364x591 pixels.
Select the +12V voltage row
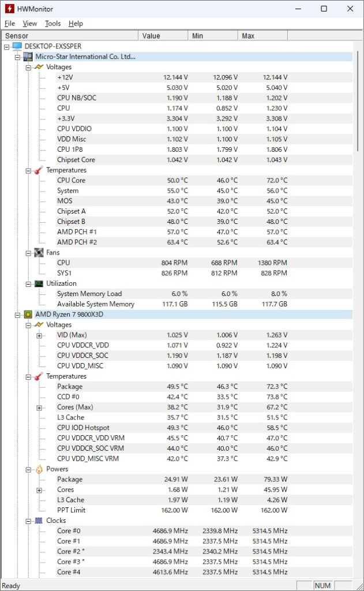(204, 77)
